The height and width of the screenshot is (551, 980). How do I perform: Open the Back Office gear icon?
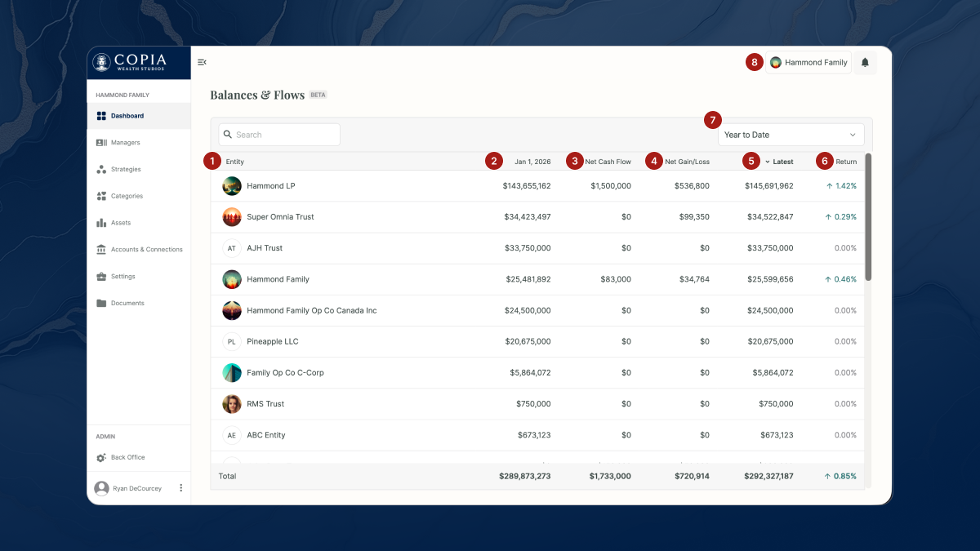(101, 458)
